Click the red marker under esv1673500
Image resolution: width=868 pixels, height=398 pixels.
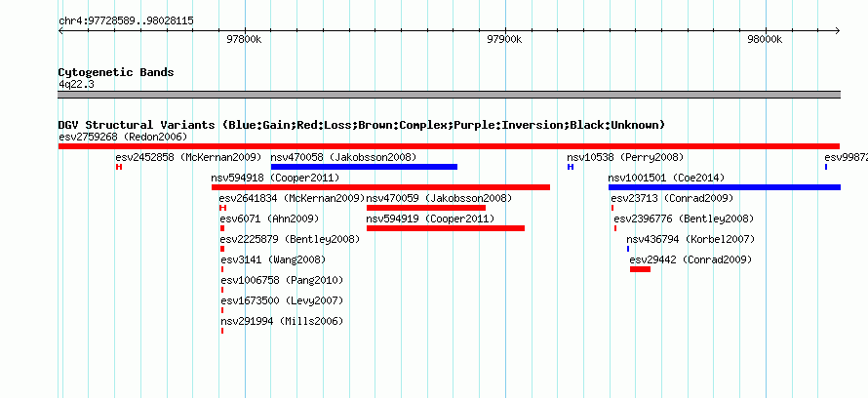coord(222,310)
